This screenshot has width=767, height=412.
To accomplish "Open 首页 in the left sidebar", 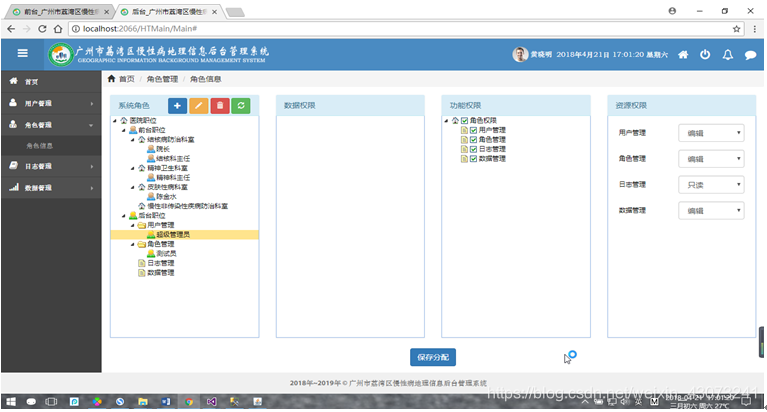I will tap(51, 82).
